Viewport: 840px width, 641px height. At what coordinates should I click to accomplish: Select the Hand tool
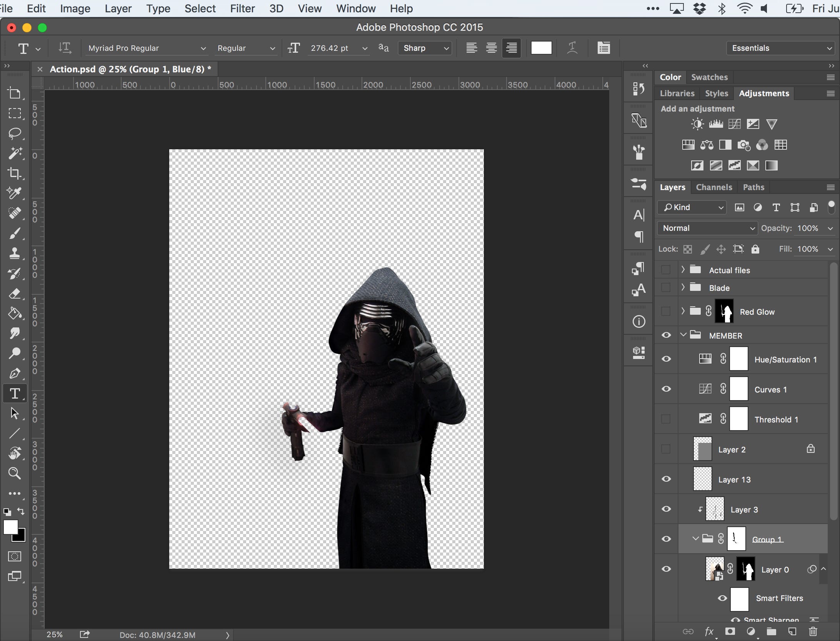pyautogui.click(x=15, y=453)
